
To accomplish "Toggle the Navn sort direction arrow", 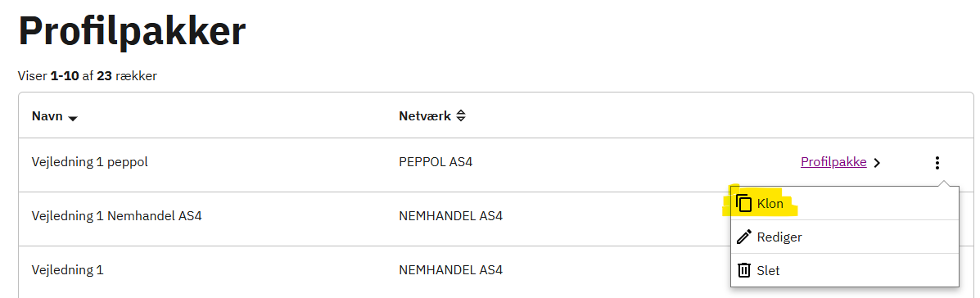I will 73,118.
